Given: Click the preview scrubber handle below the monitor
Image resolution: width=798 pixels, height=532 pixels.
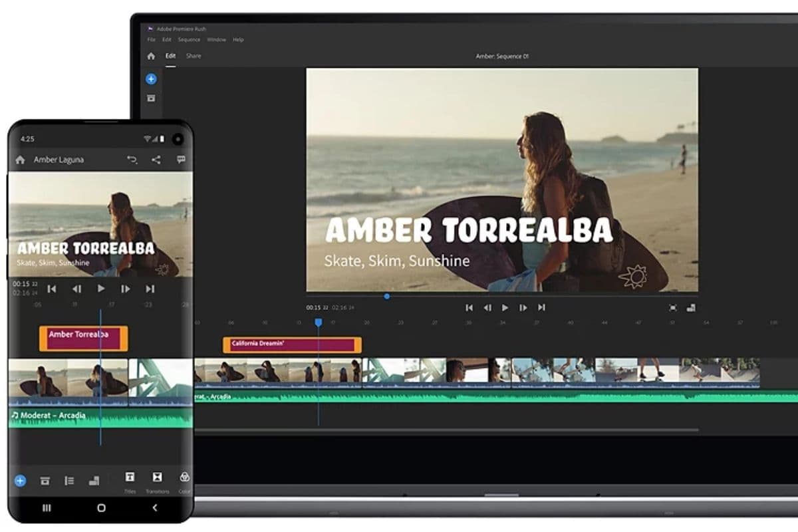Looking at the screenshot, I should [x=386, y=297].
